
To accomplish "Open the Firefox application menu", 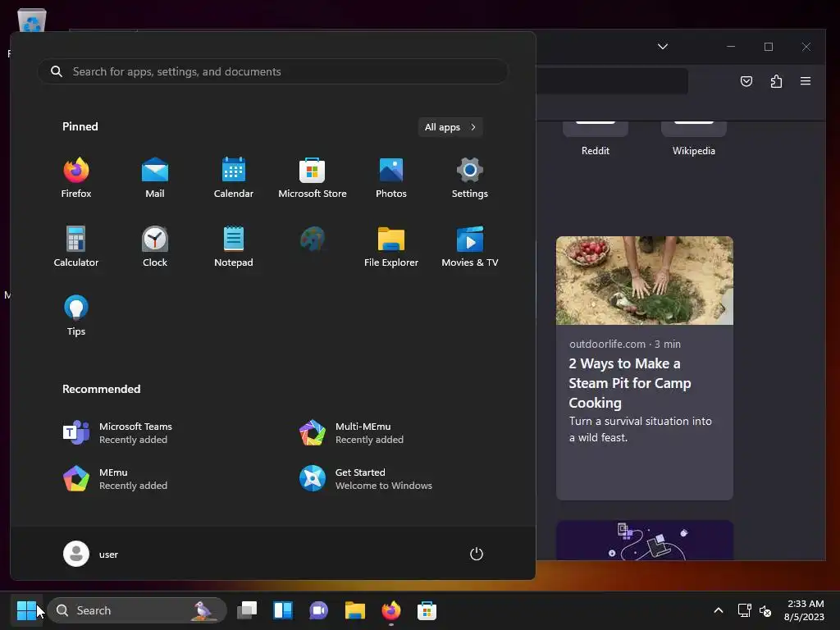I will click(806, 81).
